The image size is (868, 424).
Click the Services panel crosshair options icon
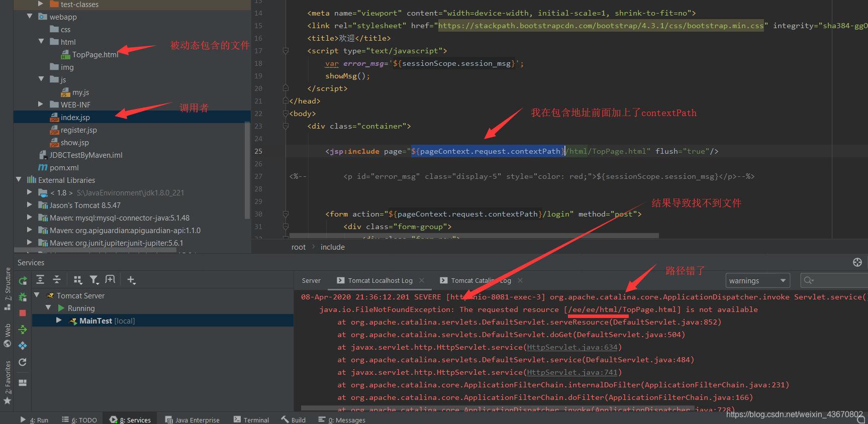coord(857,262)
